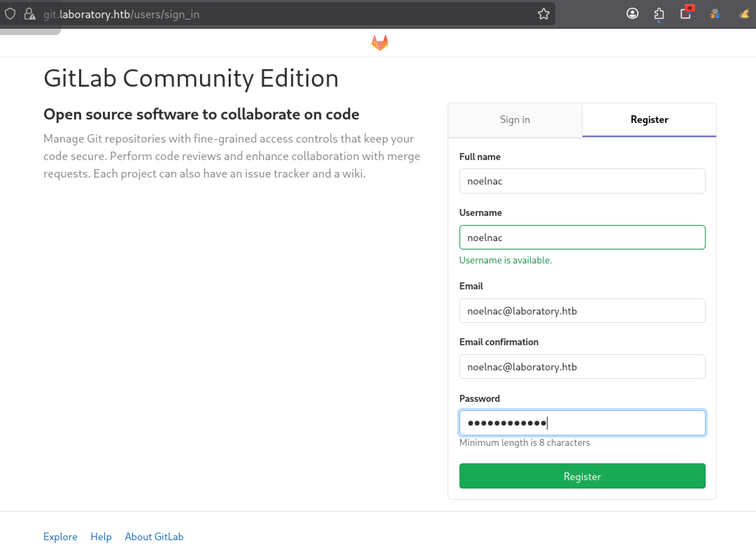Screen dimensions: 756x550
Task: Click the 'Username' field label
Action: [x=480, y=212]
